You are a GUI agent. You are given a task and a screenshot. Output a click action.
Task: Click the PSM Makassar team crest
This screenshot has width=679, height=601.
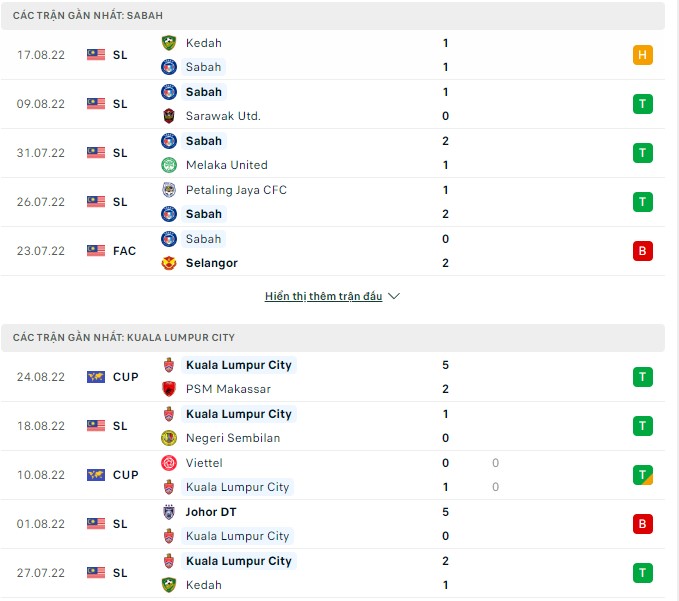169,389
